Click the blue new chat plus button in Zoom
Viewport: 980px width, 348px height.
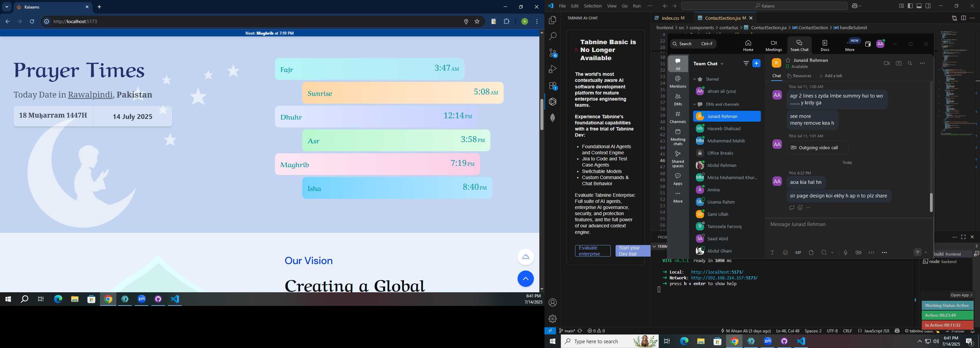click(x=757, y=64)
